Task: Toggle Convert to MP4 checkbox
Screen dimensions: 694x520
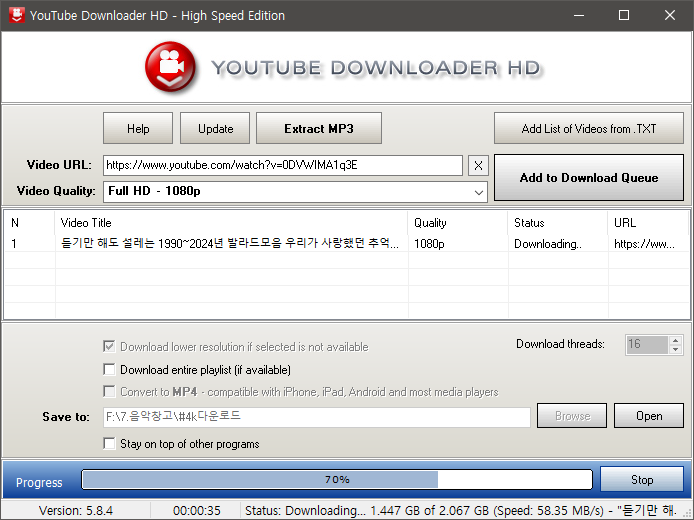Action: click(109, 391)
